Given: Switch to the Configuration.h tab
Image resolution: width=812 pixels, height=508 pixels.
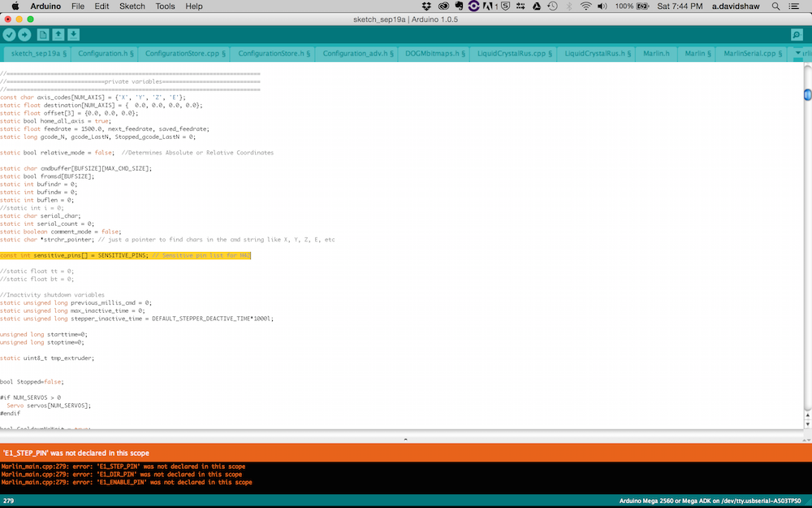Looking at the screenshot, I should point(105,54).
